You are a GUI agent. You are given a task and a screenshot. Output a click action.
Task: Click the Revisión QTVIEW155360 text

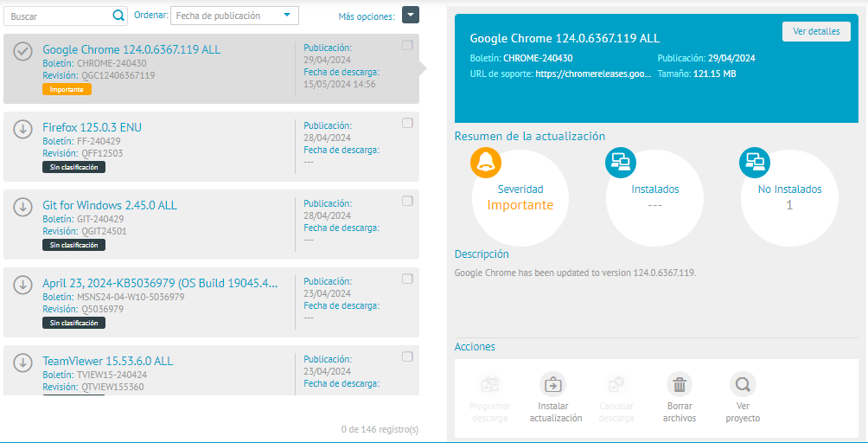tap(93, 387)
